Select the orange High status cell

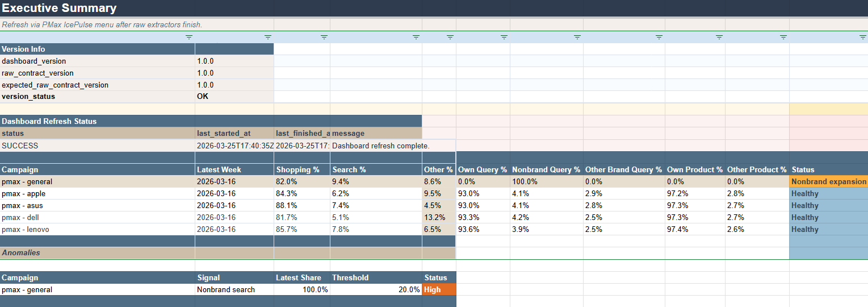[x=439, y=290]
